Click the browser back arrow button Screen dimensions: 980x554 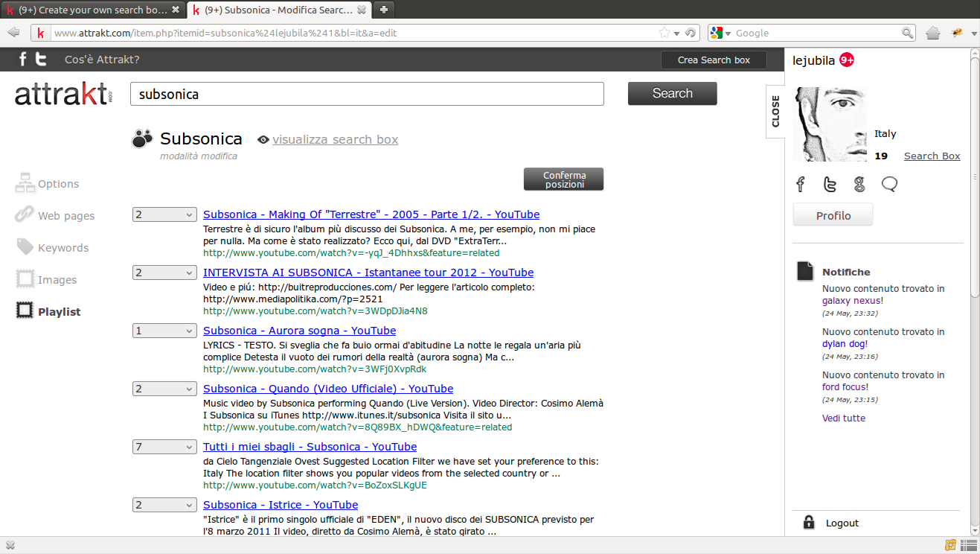click(13, 33)
